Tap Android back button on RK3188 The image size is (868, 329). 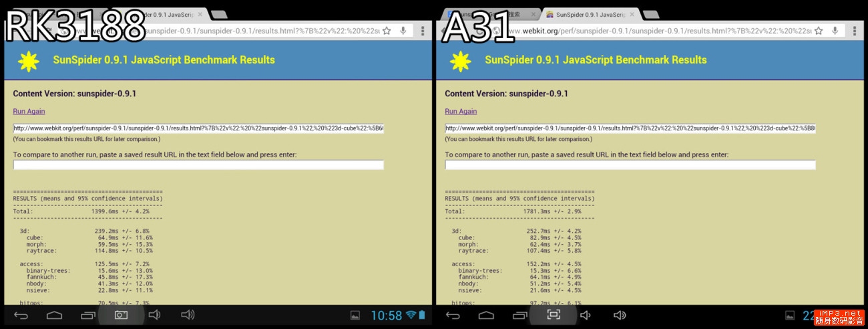coord(21,315)
